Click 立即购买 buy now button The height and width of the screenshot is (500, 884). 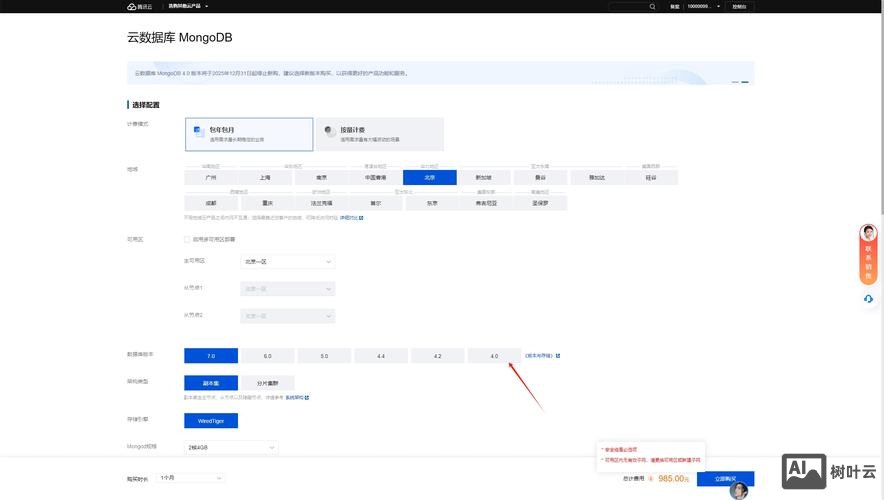[x=725, y=479]
